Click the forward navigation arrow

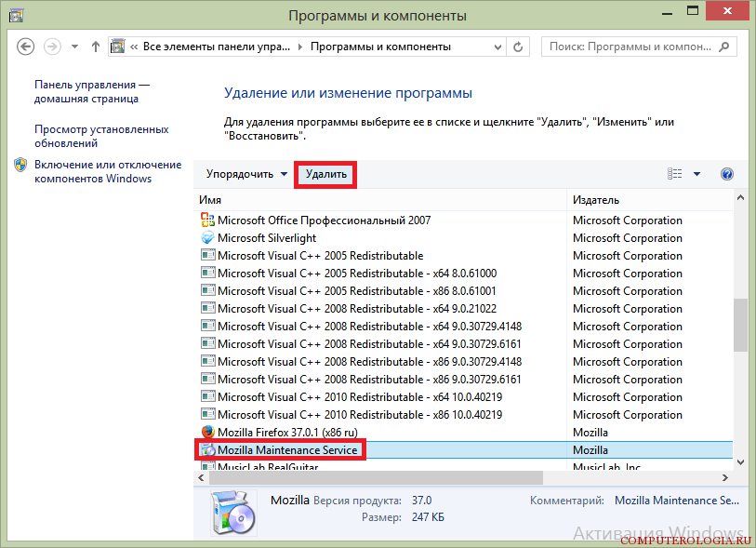(x=52, y=47)
